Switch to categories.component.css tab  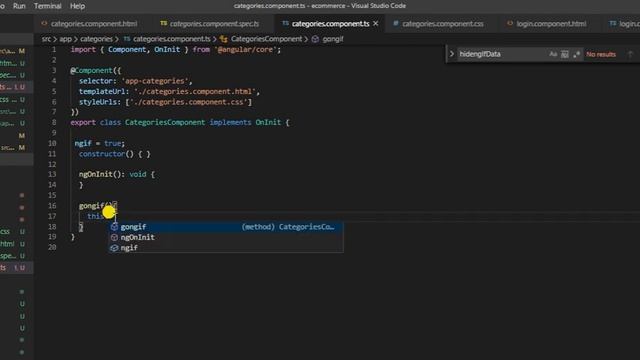point(442,24)
